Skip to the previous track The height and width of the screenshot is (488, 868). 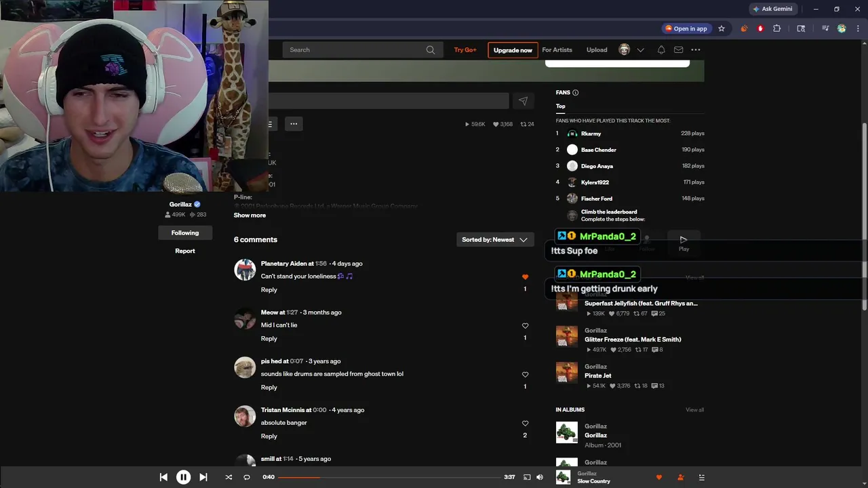pos(163,477)
